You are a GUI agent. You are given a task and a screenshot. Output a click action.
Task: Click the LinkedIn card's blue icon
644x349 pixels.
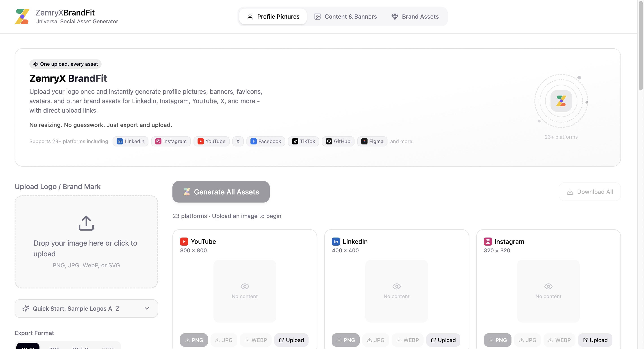point(336,242)
